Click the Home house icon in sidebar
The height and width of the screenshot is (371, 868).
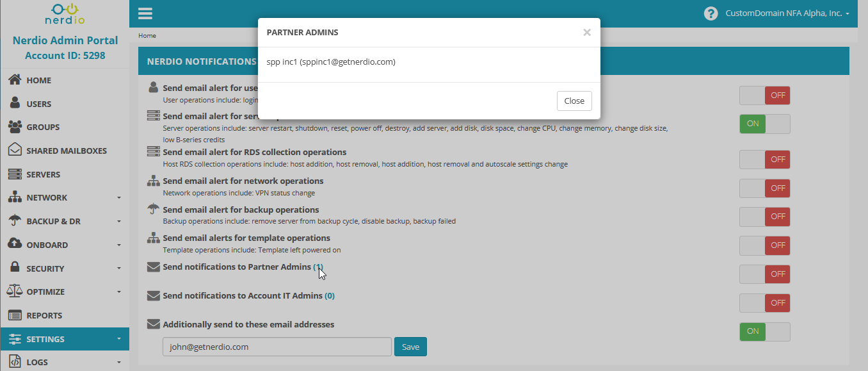coord(14,80)
